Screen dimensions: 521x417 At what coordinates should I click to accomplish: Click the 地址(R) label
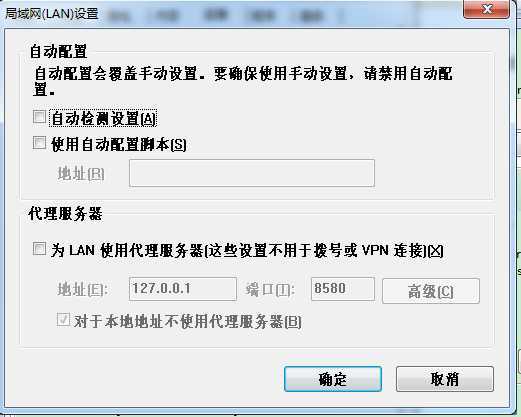pyautogui.click(x=81, y=174)
